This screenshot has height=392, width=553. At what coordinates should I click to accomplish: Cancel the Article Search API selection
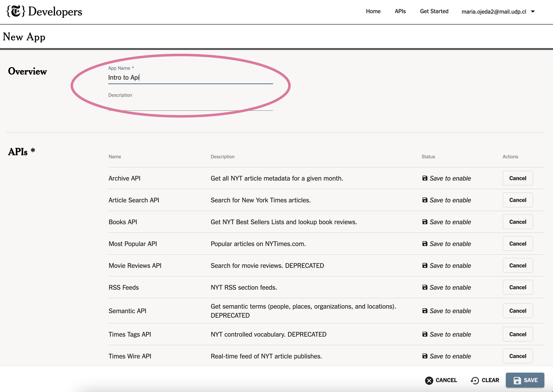coord(518,200)
